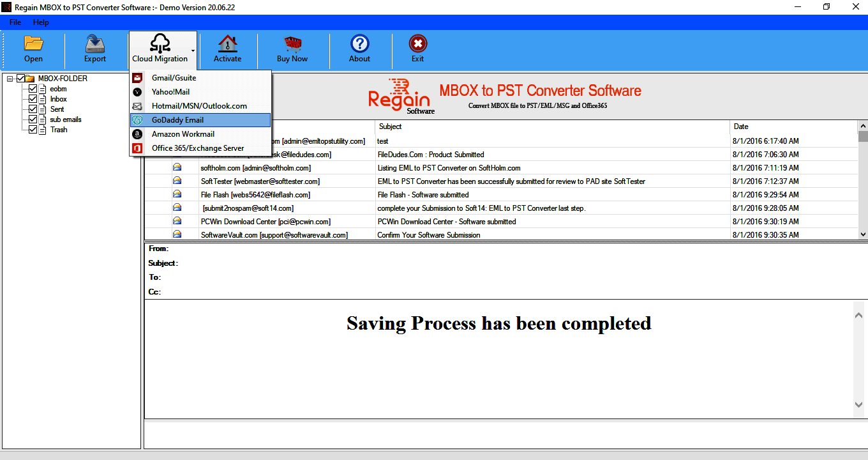The height and width of the screenshot is (460, 868).
Task: Toggle the eobm folder checkbox
Action: (33, 89)
